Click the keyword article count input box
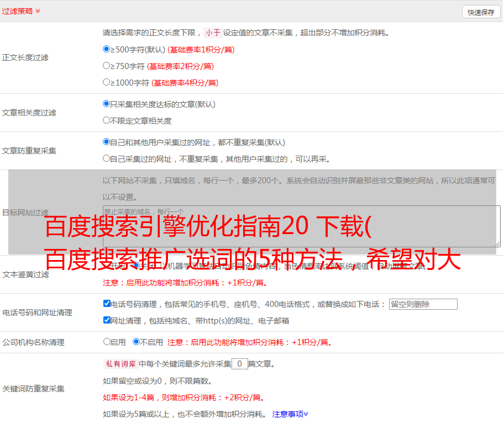Screen dimensions: 504x424 pos(239,364)
